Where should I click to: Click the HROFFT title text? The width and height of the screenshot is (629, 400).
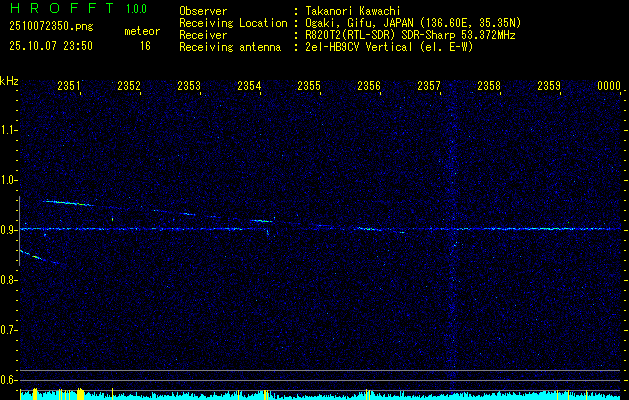(62, 8)
